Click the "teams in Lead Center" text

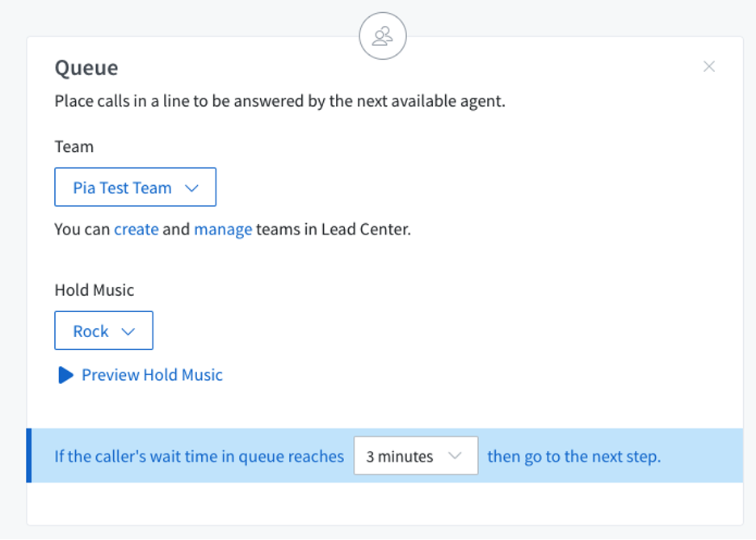coord(334,229)
